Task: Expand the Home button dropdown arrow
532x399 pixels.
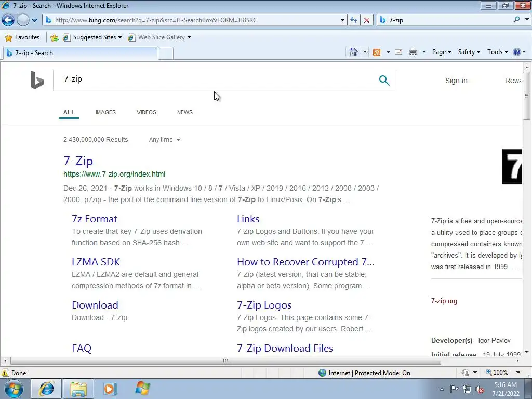Action: (365, 52)
